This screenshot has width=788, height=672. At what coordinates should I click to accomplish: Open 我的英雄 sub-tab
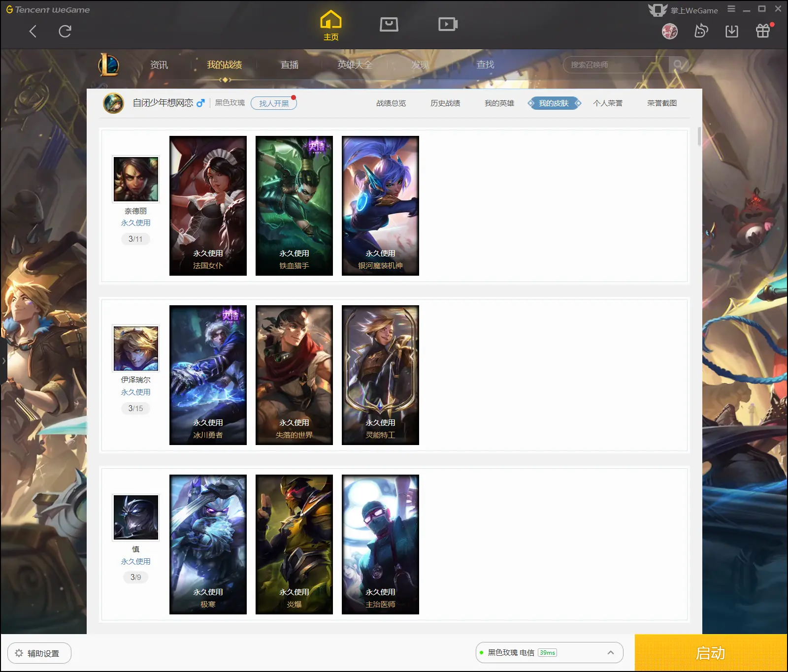[499, 103]
